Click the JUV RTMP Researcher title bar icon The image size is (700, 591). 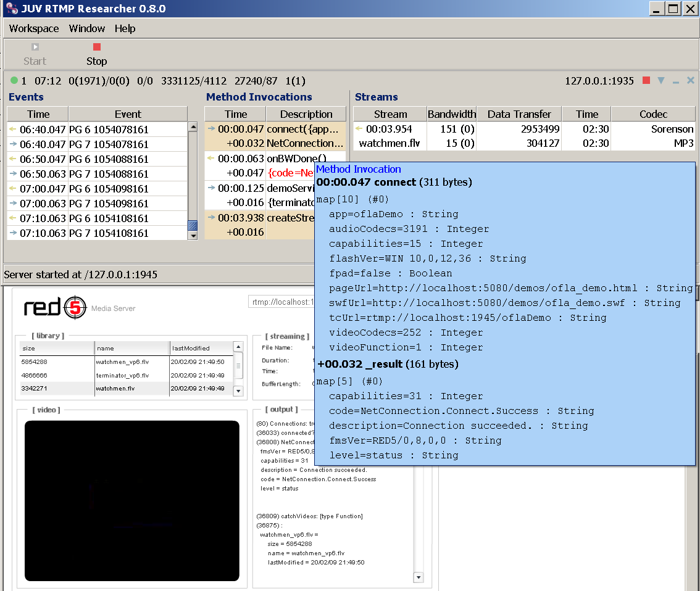(x=12, y=9)
